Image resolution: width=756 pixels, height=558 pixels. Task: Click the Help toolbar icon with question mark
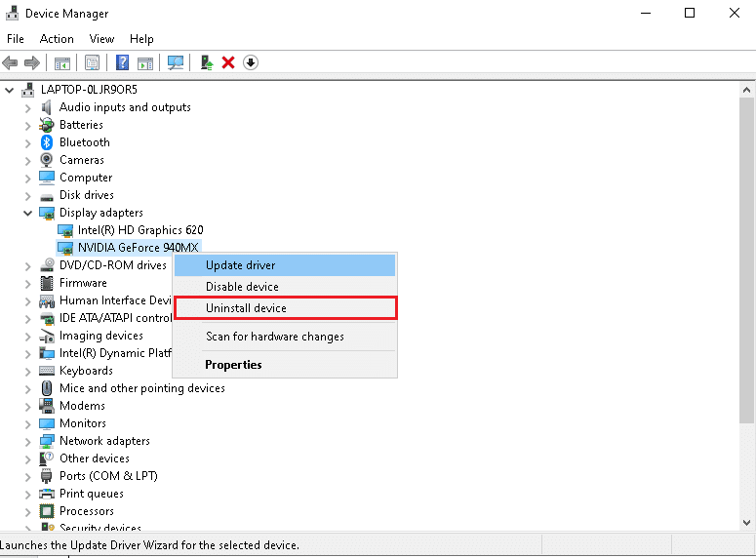(x=123, y=62)
